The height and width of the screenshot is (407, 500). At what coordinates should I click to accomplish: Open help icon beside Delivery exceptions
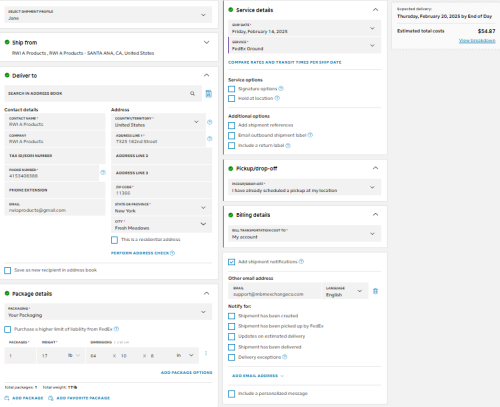pos(285,357)
